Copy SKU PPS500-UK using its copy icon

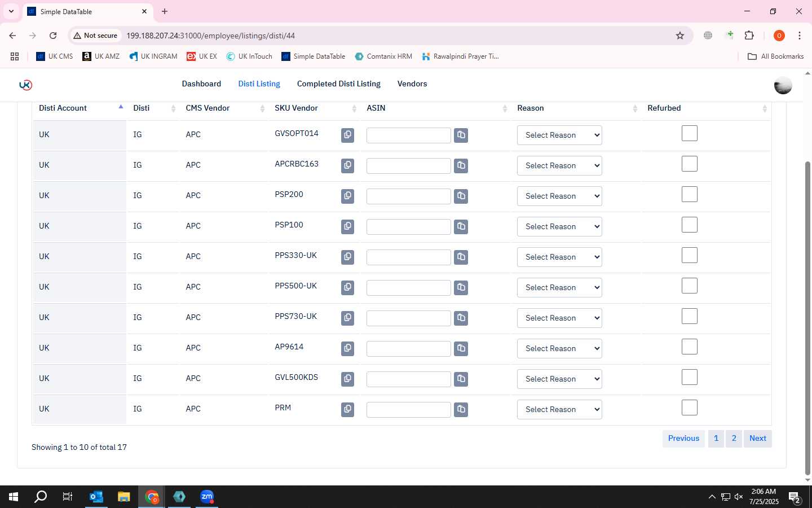pyautogui.click(x=348, y=287)
